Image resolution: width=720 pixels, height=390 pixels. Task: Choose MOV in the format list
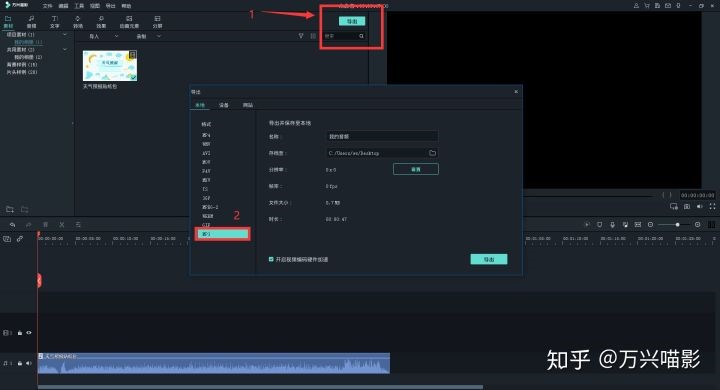coord(206,162)
